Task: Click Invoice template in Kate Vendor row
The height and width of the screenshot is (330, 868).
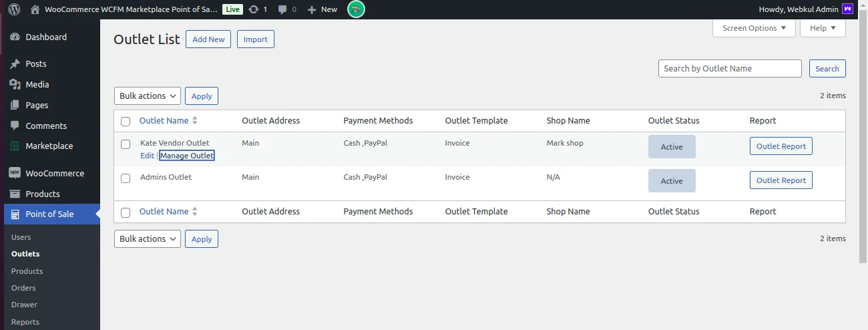Action: pyautogui.click(x=457, y=143)
